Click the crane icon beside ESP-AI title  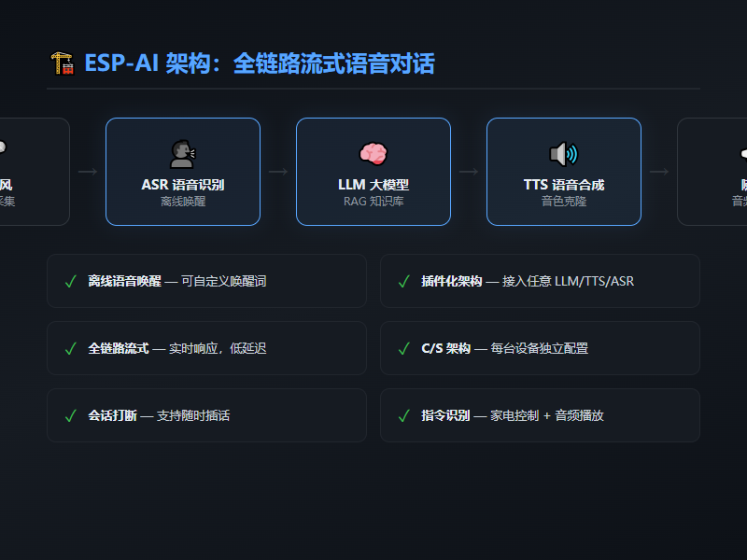click(x=62, y=63)
